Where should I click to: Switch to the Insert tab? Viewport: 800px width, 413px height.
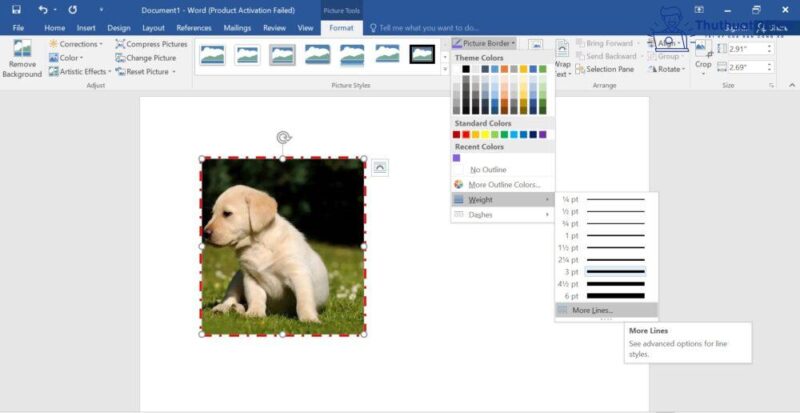point(86,28)
